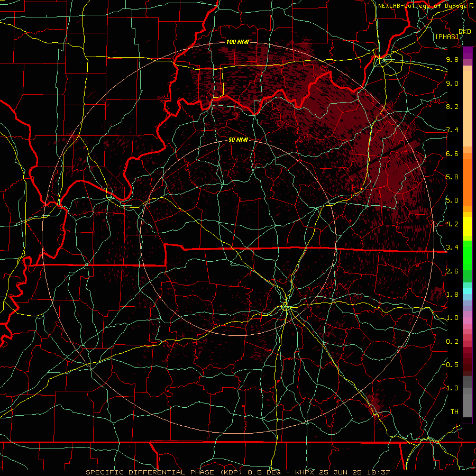
Task: Click the 9.8 value on color scale
Action: pyautogui.click(x=452, y=59)
